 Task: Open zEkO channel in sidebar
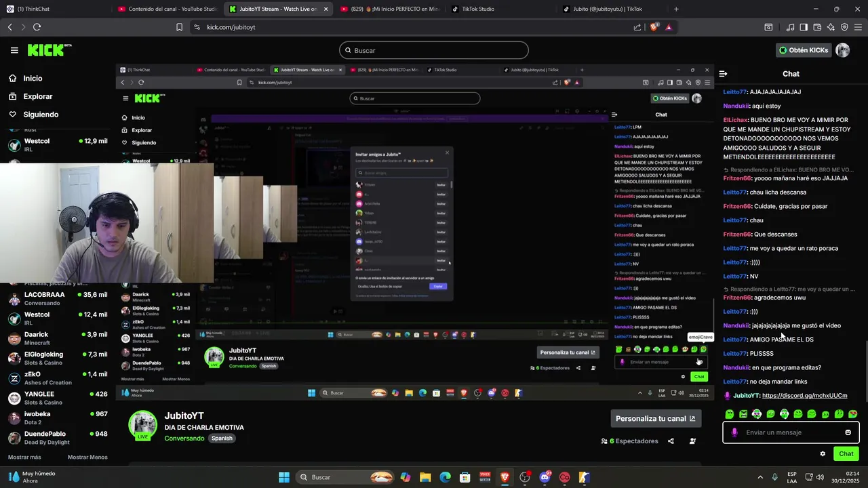pyautogui.click(x=58, y=378)
